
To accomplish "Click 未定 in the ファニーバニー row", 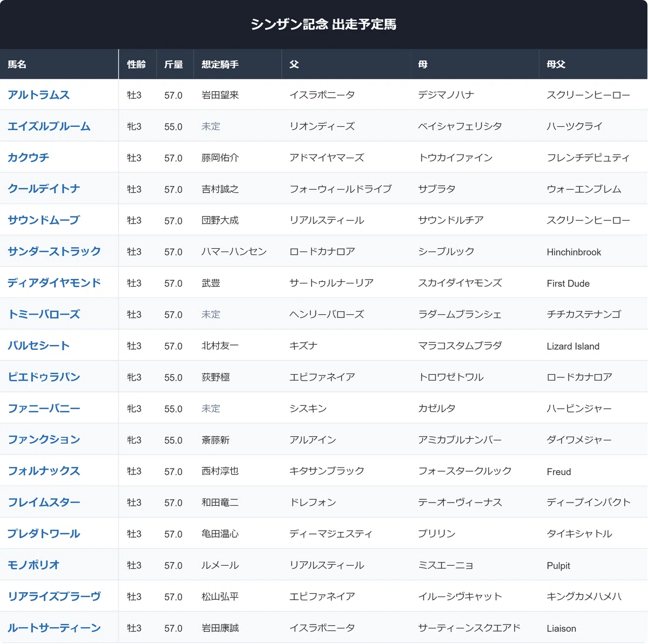I will [x=211, y=408].
